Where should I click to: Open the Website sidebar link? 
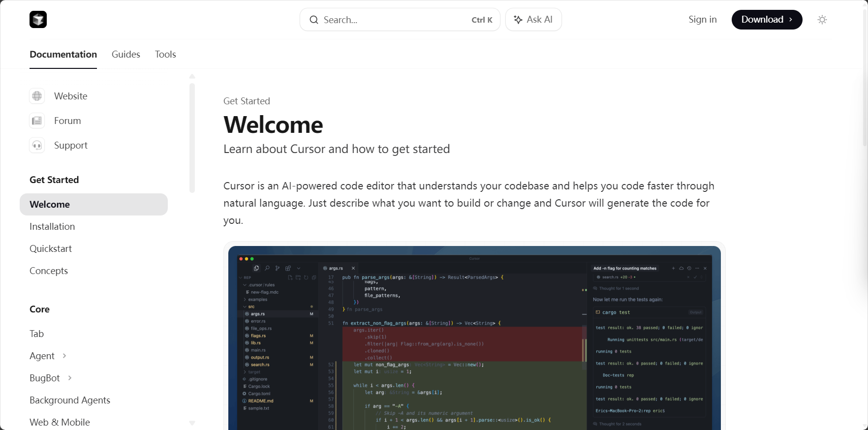(71, 96)
